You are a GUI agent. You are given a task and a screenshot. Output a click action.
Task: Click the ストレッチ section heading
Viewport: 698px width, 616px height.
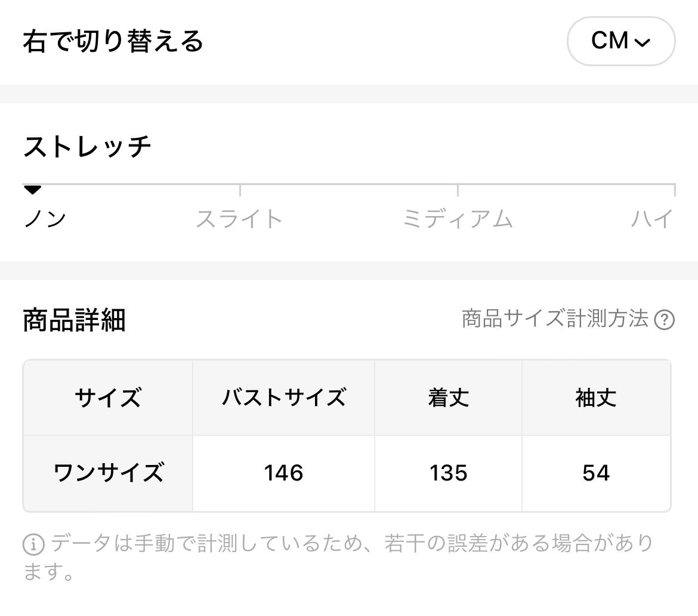click(x=87, y=146)
